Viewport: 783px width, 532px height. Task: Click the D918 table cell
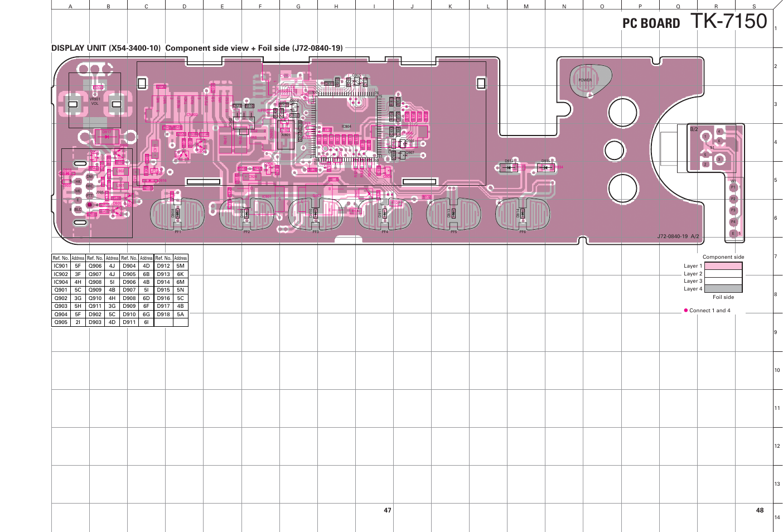163,315
